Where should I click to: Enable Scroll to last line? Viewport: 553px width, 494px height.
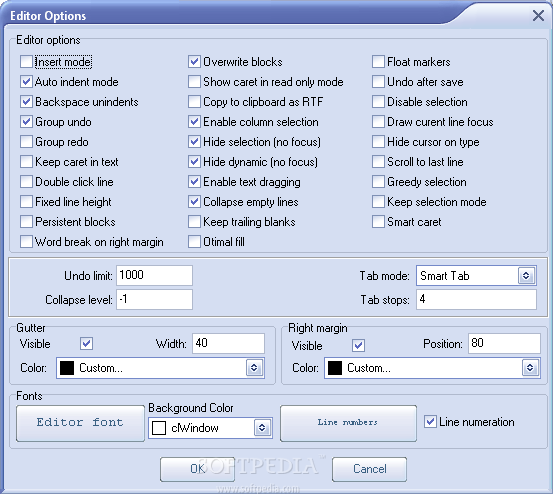pyautogui.click(x=378, y=162)
